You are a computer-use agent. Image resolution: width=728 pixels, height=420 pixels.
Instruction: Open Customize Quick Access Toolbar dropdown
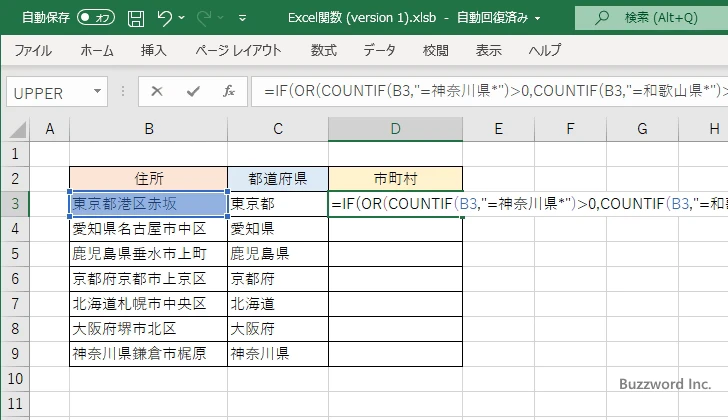pyautogui.click(x=242, y=18)
